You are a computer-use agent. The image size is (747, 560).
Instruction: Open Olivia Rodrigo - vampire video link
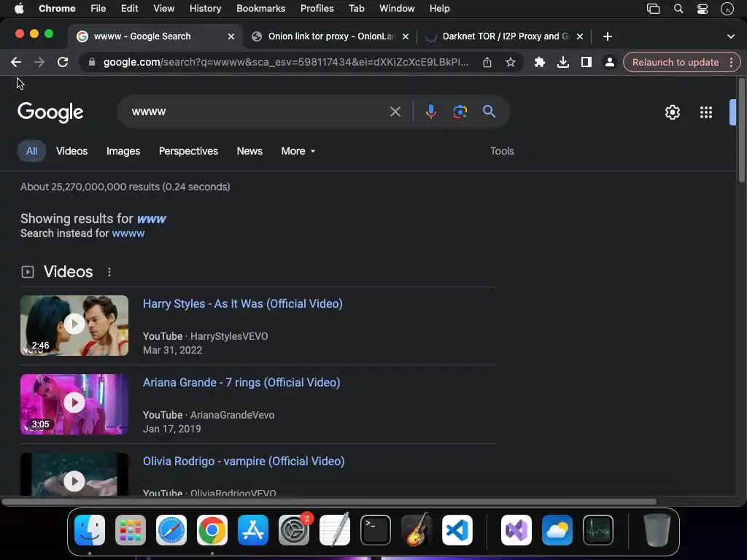[x=244, y=461]
